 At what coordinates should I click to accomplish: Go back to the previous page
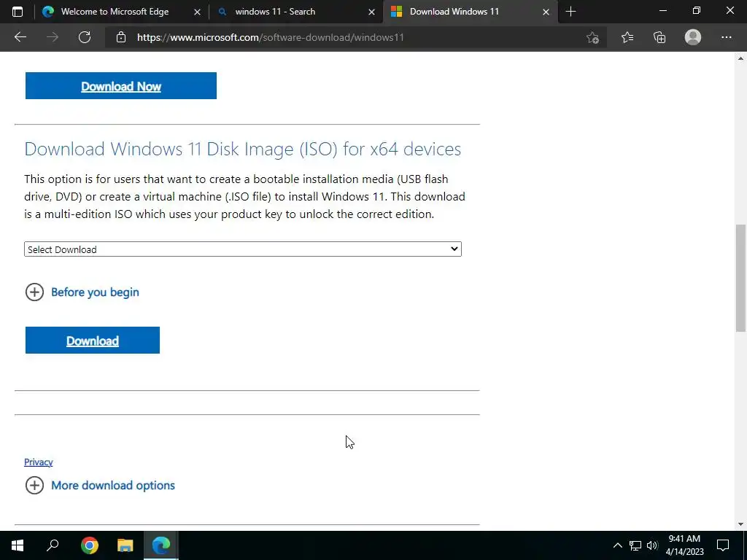pos(20,37)
